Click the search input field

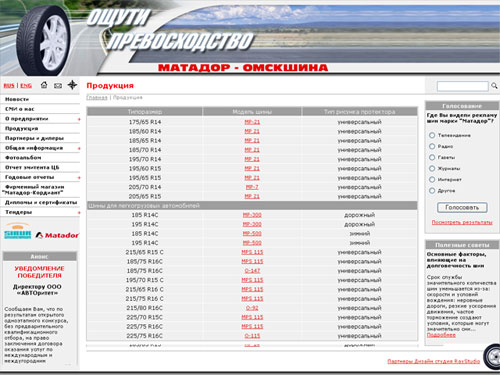pos(462,86)
